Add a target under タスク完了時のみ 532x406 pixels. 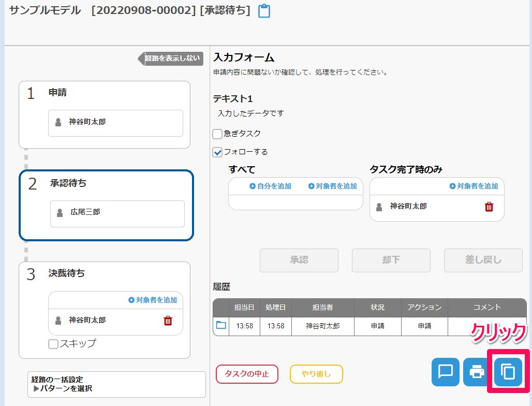coord(474,186)
